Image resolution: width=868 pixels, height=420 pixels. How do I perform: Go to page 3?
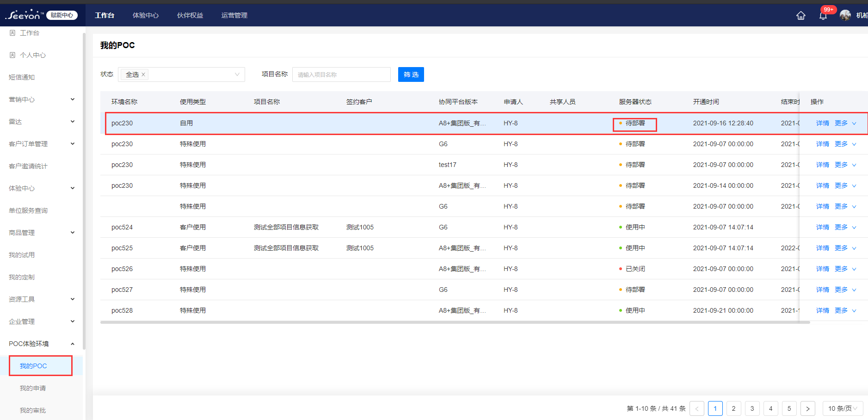coord(752,408)
